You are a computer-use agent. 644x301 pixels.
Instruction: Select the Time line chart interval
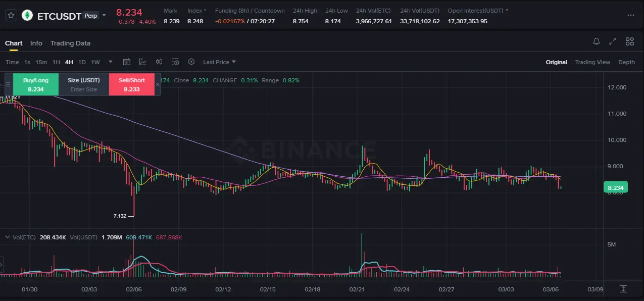[12, 62]
